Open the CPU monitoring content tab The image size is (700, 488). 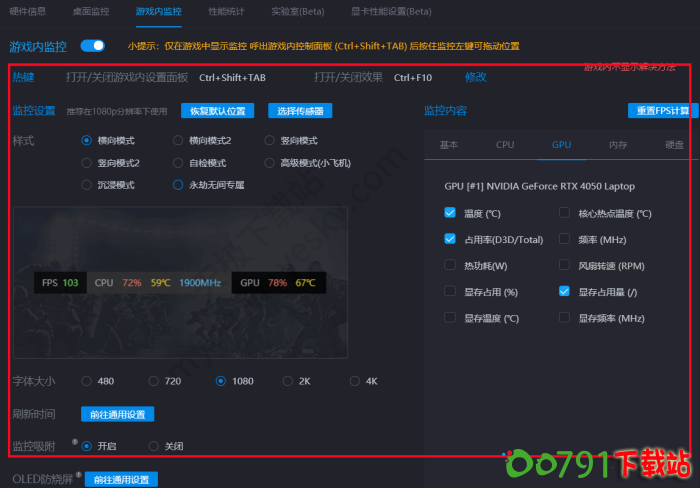pyautogui.click(x=505, y=145)
